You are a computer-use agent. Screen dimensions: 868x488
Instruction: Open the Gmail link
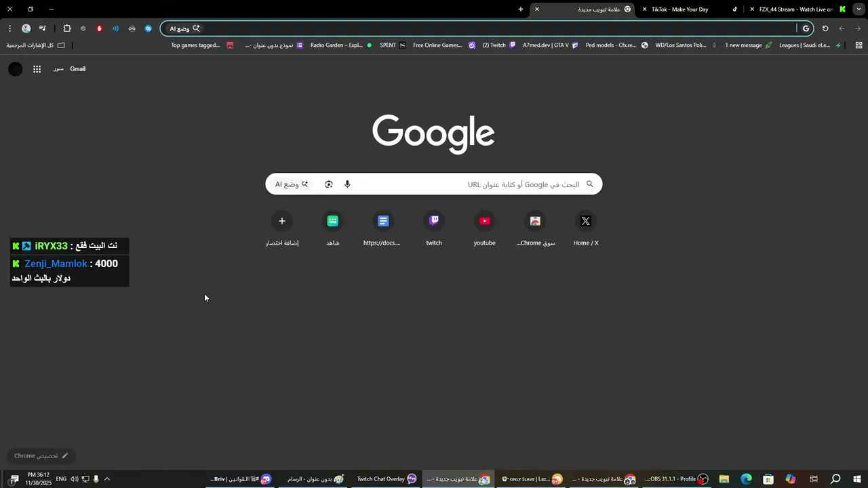click(78, 69)
